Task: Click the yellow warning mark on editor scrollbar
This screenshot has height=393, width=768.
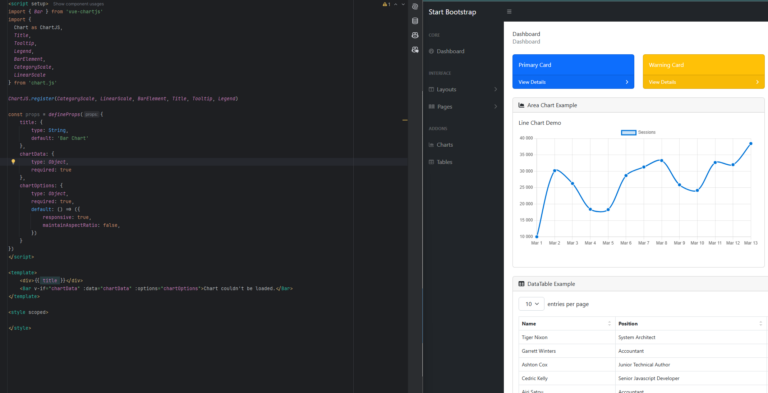Action: pos(405,120)
